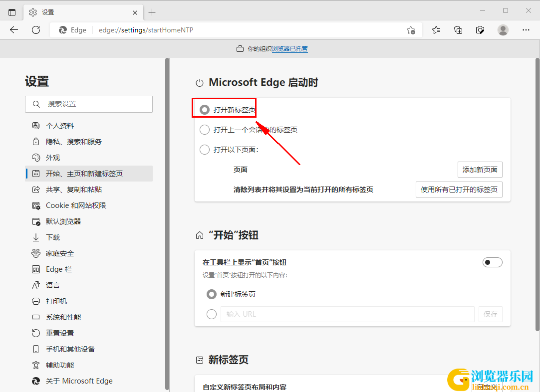Click the tab actions menu icon

(x=12, y=12)
